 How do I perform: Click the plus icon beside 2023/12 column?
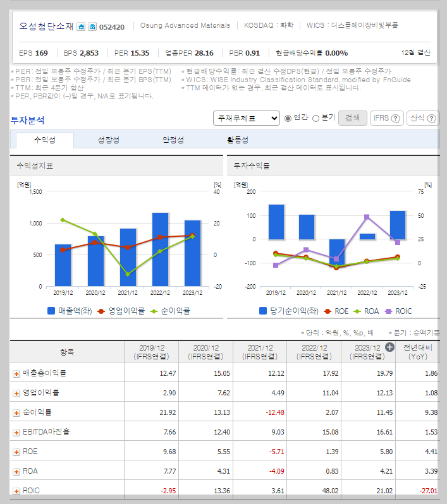[389, 347]
